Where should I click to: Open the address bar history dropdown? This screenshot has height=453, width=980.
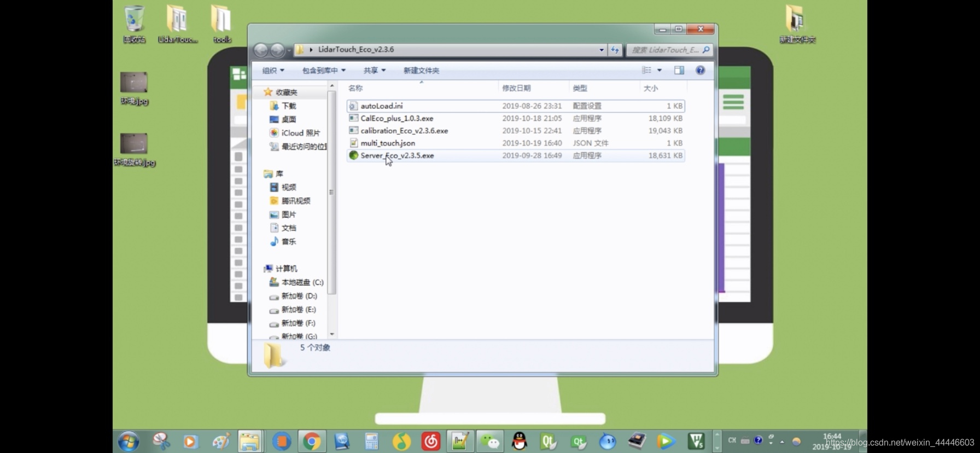602,50
